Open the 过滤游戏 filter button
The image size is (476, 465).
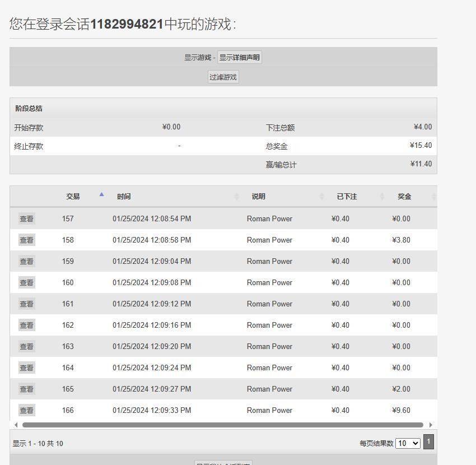[223, 77]
